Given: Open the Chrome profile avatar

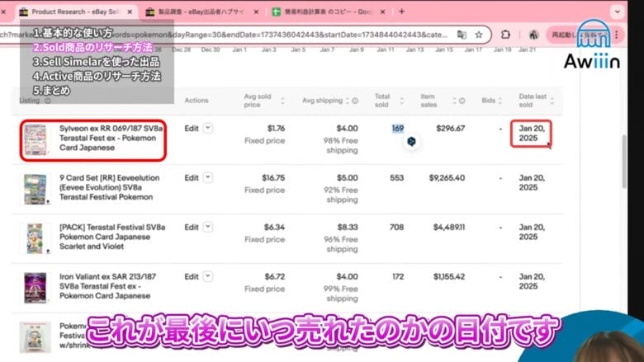Looking at the screenshot, I should coord(533,35).
